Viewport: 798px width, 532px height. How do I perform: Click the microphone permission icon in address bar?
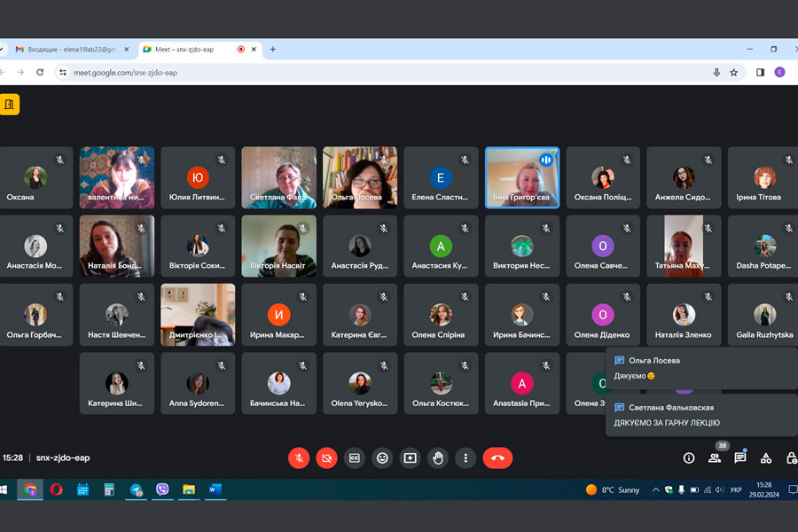pyautogui.click(x=716, y=73)
